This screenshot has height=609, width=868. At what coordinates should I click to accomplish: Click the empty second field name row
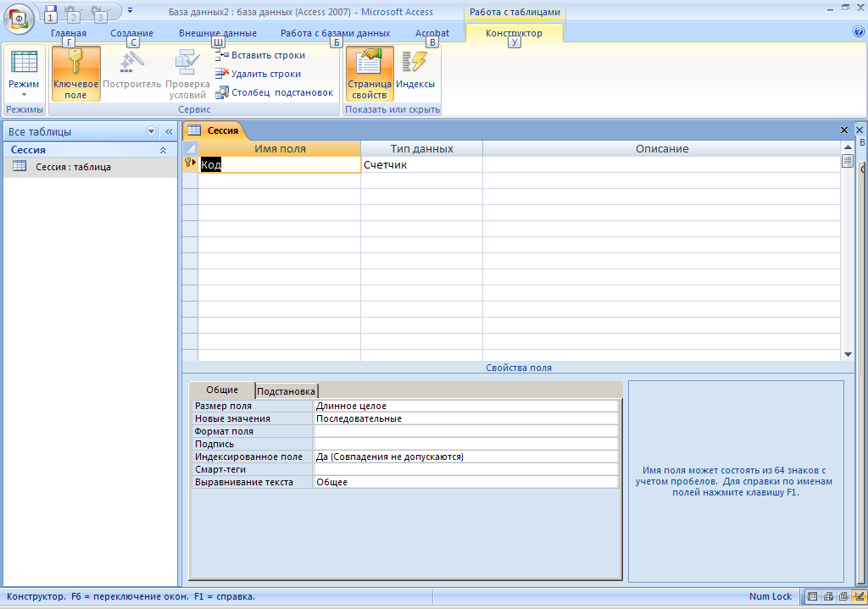tap(280, 180)
